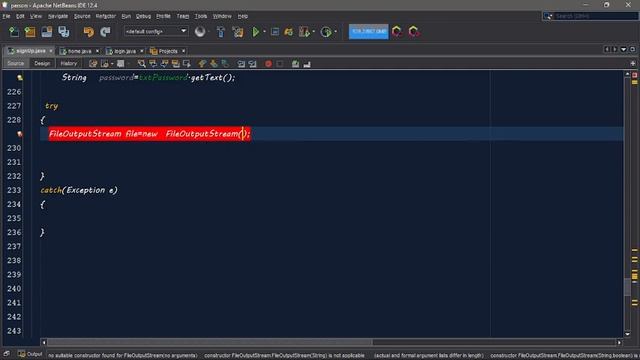
Task: Click the Clean and Build icon
Action: [238, 32]
